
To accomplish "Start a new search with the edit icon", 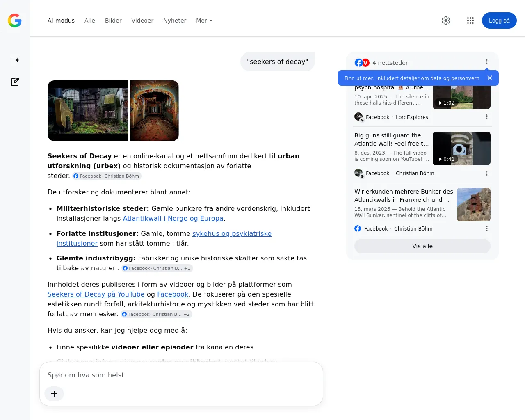I will pos(15,82).
